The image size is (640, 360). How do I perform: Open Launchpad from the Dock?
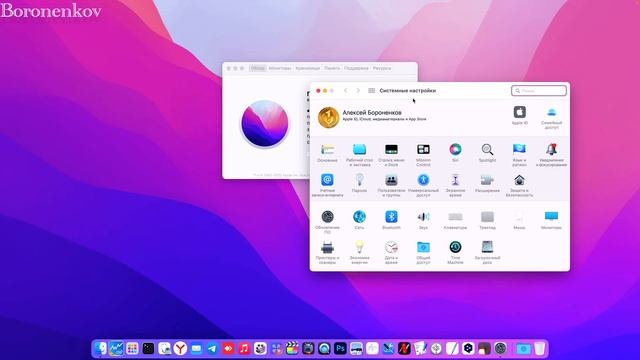pyautogui.click(x=132, y=348)
